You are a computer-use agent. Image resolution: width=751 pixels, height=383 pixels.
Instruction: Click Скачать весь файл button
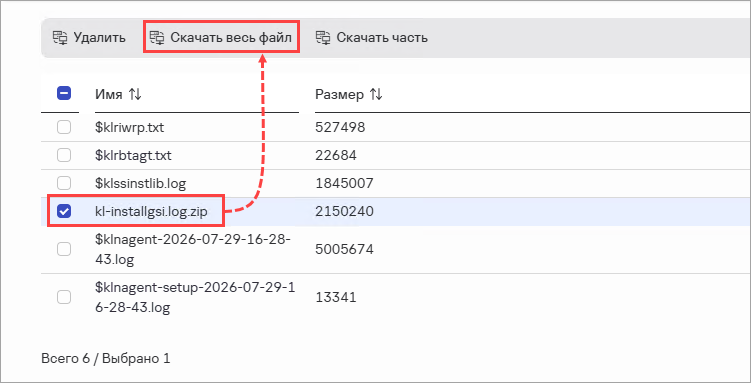click(x=222, y=37)
